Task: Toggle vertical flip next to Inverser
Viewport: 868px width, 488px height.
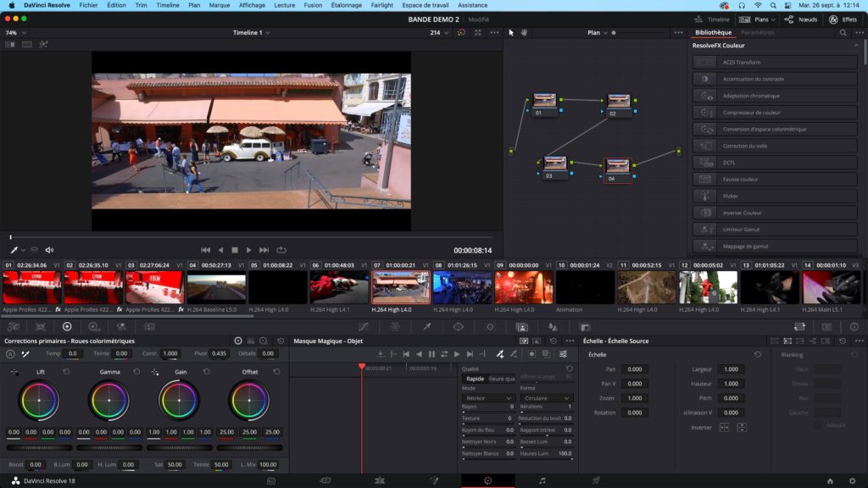Action: click(x=742, y=427)
